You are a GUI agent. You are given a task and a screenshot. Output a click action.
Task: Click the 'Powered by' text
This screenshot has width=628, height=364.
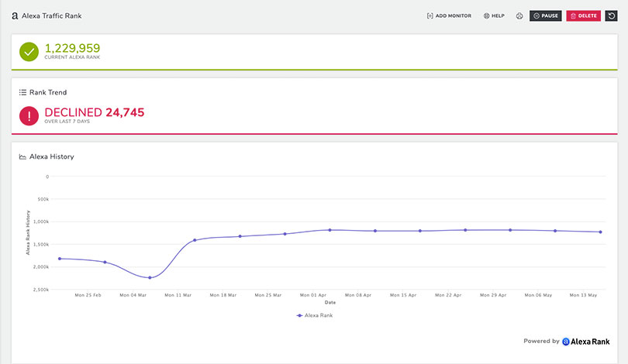click(x=541, y=342)
